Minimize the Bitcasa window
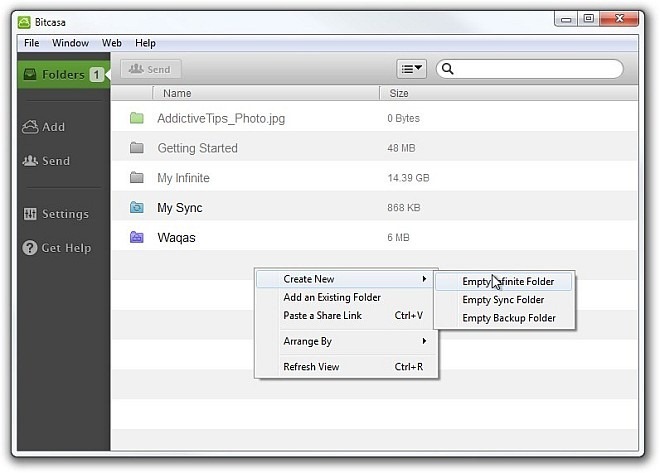Screen dimensions: 660x473 tap(566, 19)
